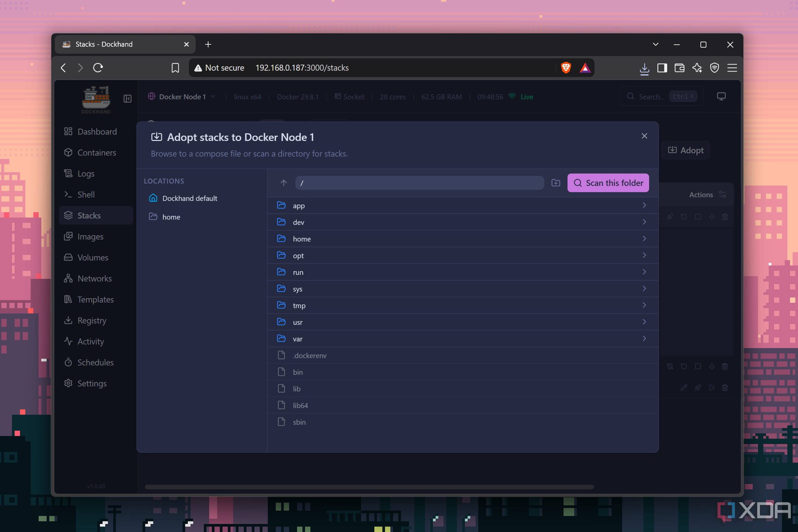Open the sys folder

[x=463, y=289]
